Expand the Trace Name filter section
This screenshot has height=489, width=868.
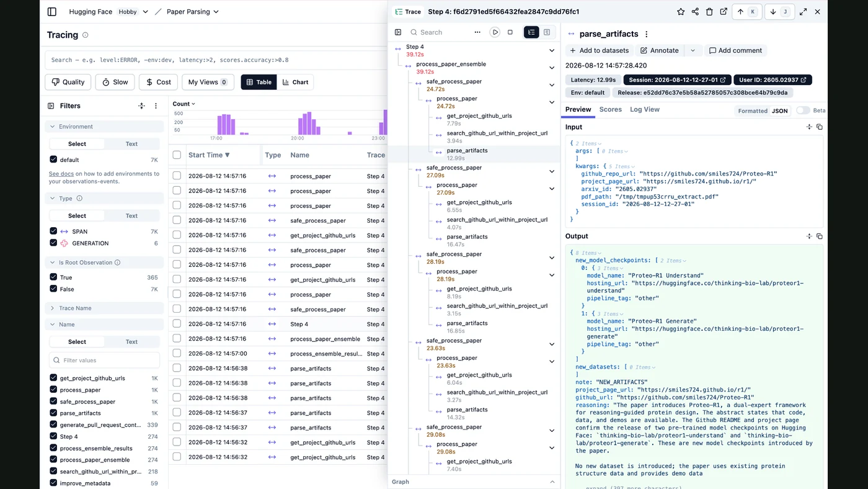[x=104, y=308]
